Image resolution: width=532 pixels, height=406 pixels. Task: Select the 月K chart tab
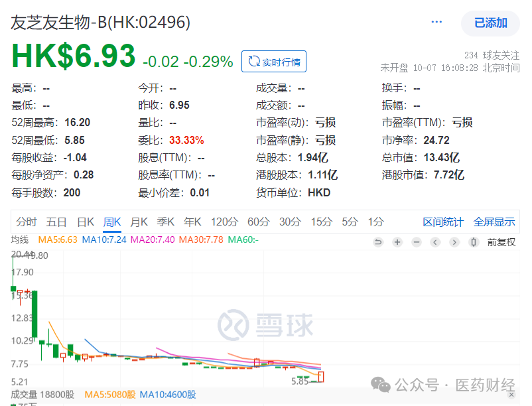pos(139,222)
